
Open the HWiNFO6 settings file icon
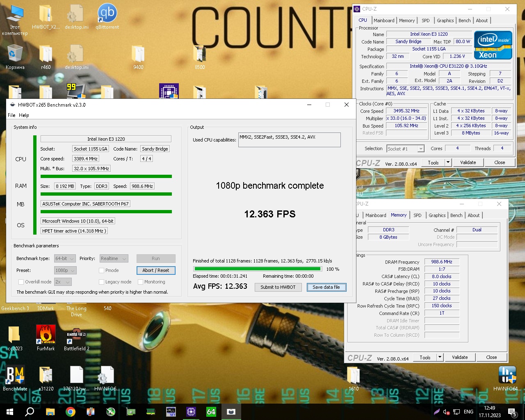107,377
